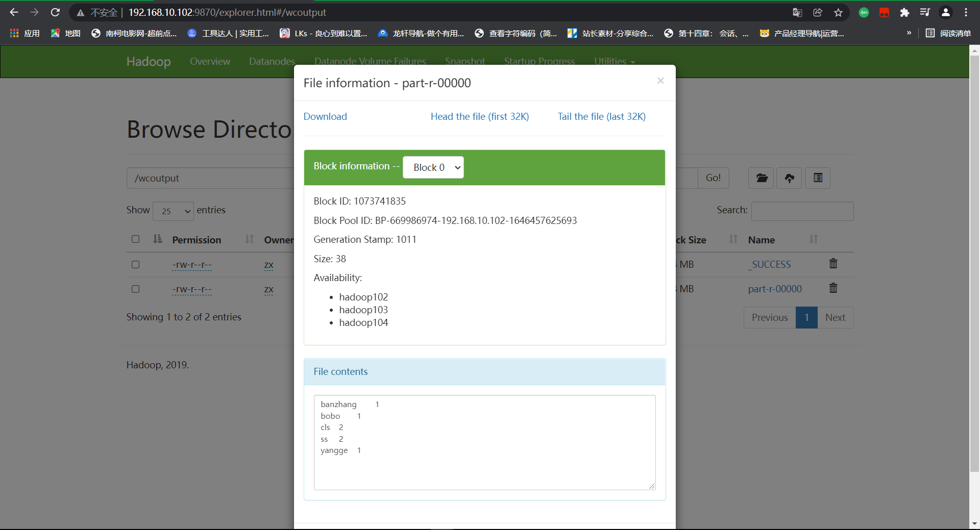Open the Block 0 dropdown
Image resolution: width=980 pixels, height=530 pixels.
[x=433, y=167]
